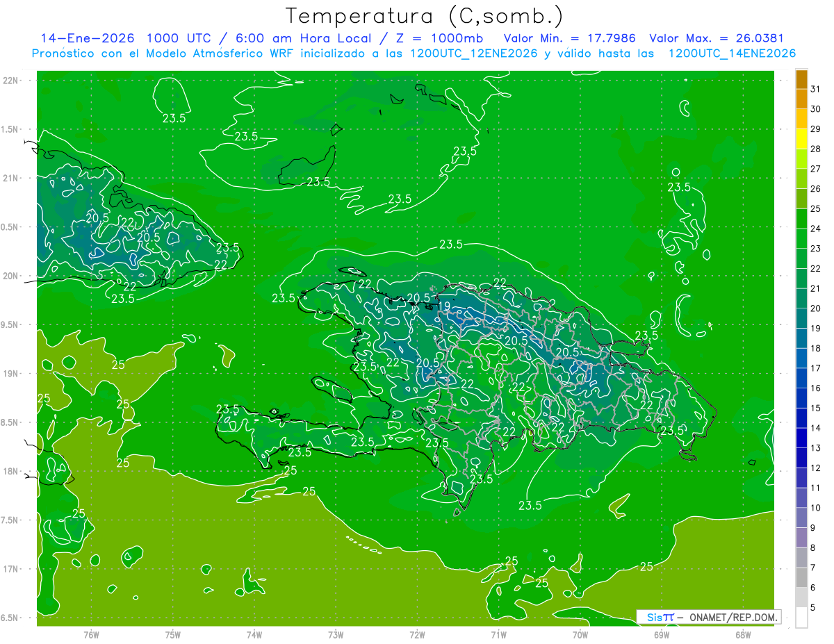The image size is (834, 644).
Task: Pick the lavender swatch beside the 9 label
Action: click(x=801, y=538)
